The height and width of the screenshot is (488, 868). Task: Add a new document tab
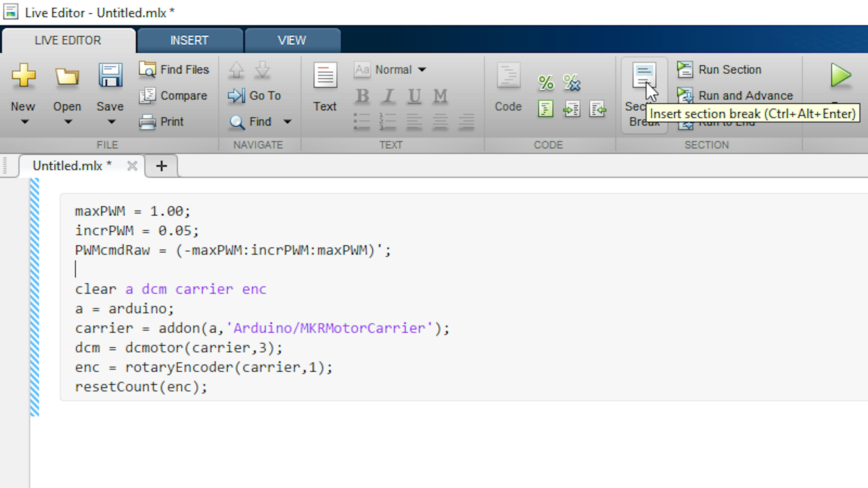click(x=162, y=166)
